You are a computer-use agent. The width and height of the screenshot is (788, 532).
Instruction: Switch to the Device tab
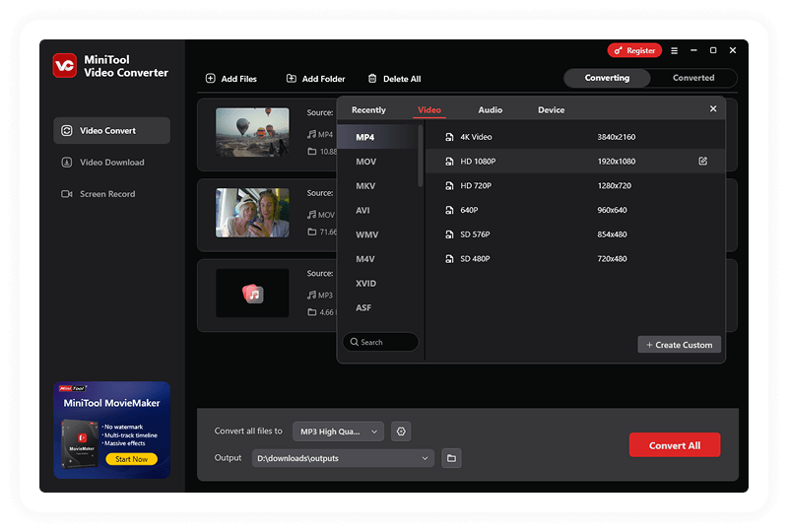coord(551,110)
